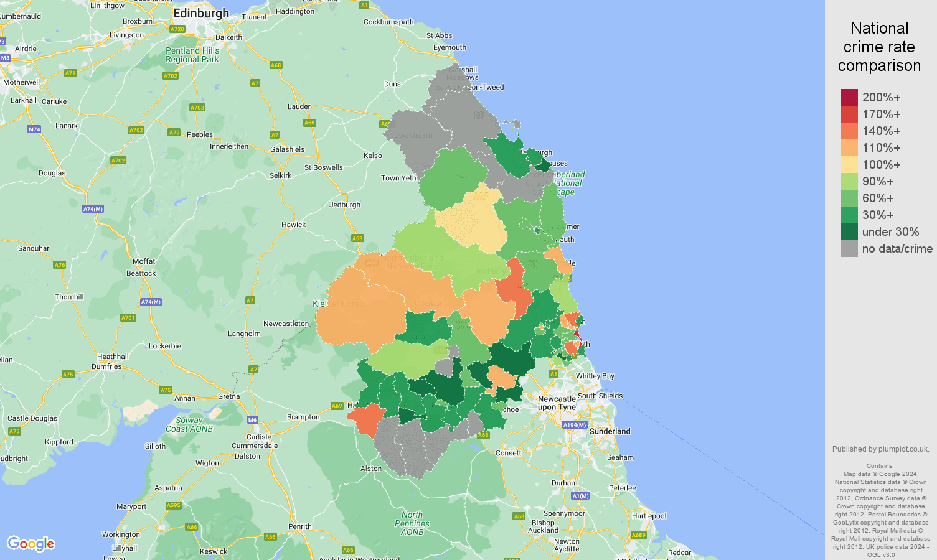The image size is (937, 560).
Task: Click the Lockerbie town label
Action: pyautogui.click(x=165, y=346)
